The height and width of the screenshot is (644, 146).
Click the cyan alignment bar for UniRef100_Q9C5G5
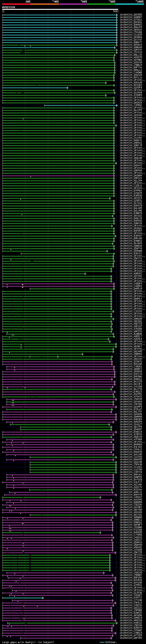tap(60, 15)
